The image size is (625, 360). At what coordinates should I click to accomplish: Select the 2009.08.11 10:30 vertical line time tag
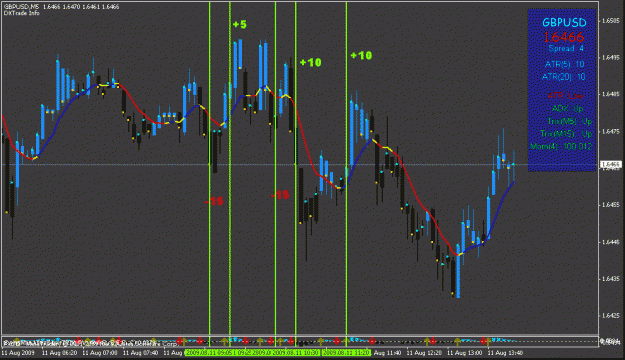pos(297,353)
